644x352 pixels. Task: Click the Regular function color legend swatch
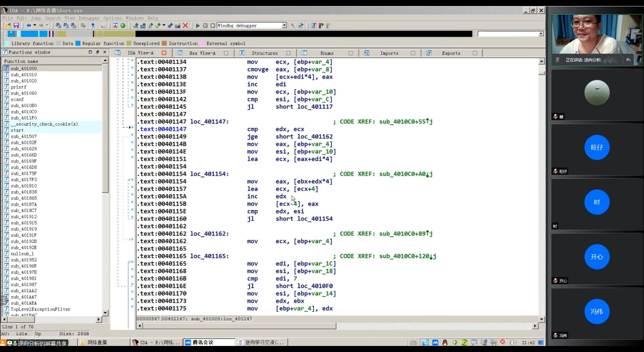78,43
